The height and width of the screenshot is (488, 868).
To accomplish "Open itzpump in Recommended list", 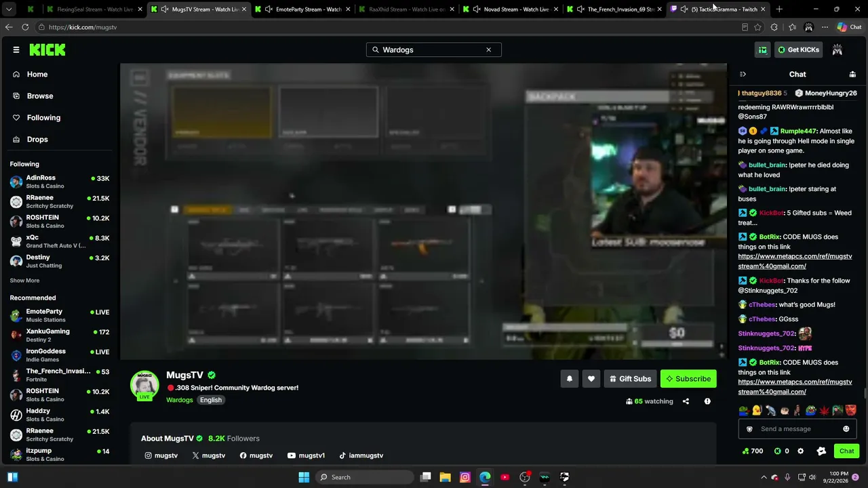I will [x=60, y=454].
